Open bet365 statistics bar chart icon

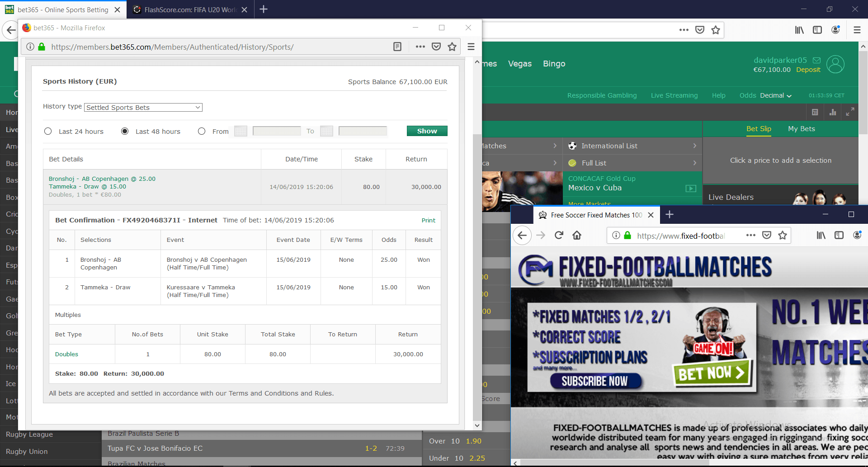pos(833,112)
